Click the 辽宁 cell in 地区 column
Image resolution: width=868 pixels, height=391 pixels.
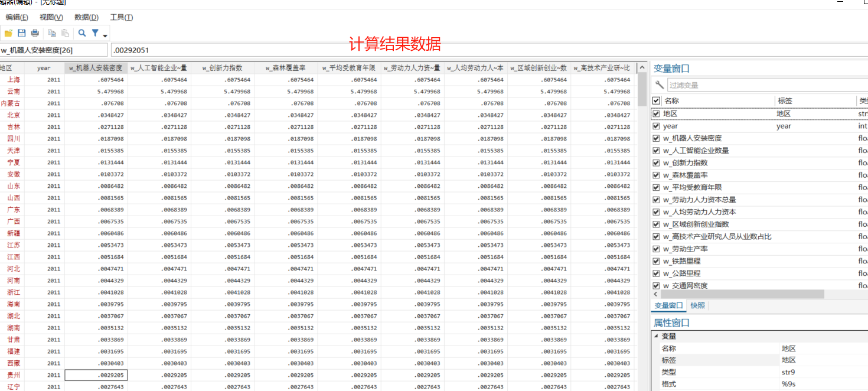point(13,387)
